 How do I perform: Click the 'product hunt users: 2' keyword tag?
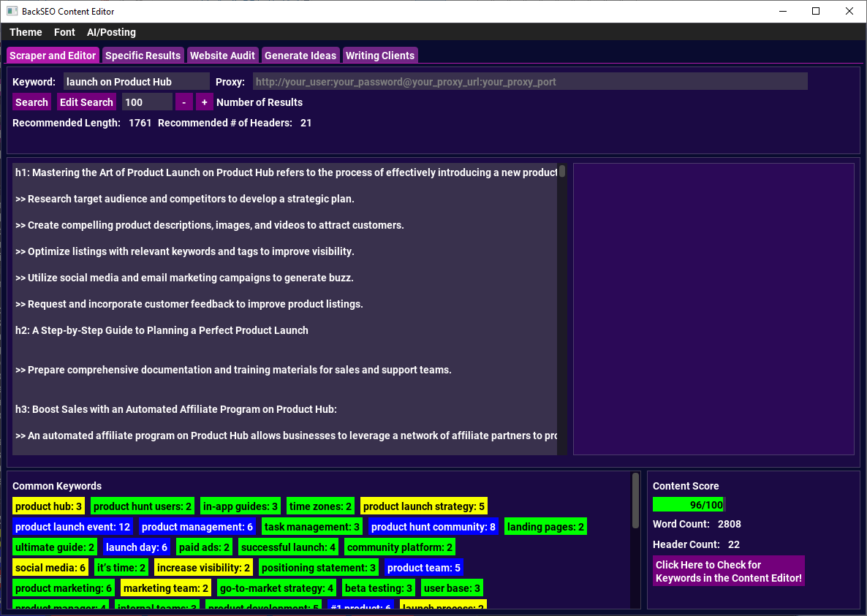tap(142, 506)
